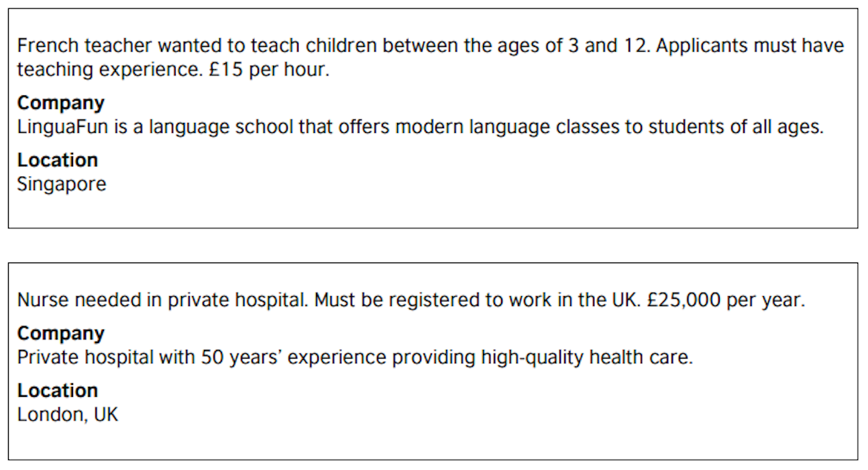
Task: Select the Location heading above Singapore
Action: [58, 160]
